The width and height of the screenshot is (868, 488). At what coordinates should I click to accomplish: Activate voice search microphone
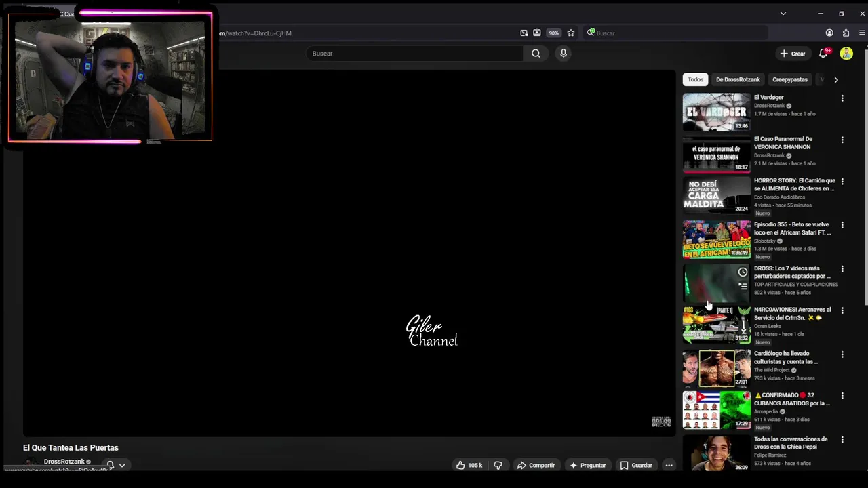[x=563, y=54]
